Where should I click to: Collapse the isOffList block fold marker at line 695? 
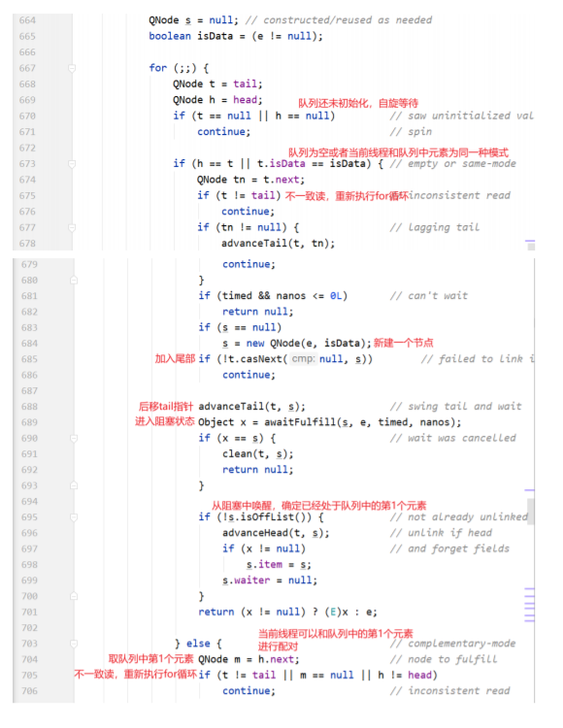pyautogui.click(x=74, y=517)
